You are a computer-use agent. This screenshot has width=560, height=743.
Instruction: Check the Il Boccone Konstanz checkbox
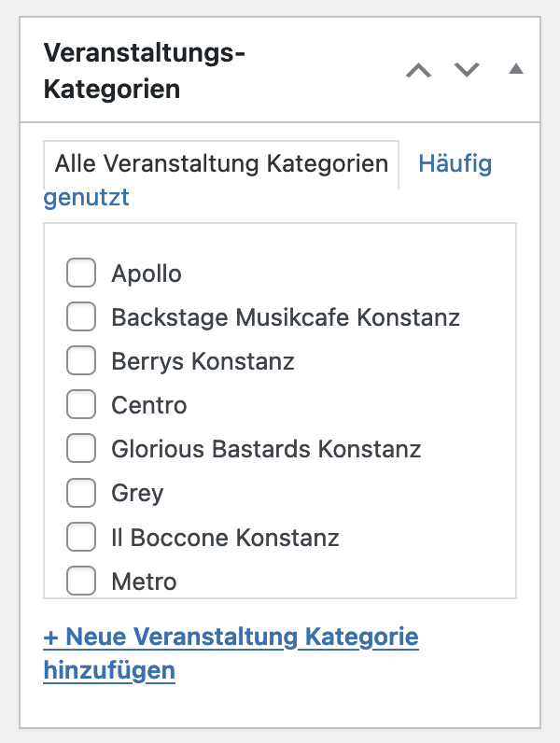click(81, 538)
